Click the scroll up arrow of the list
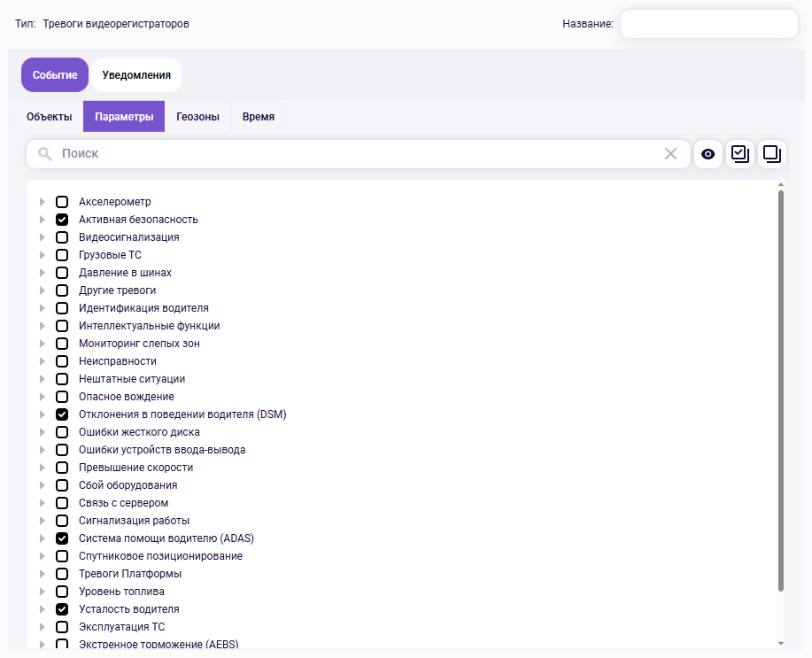The image size is (812, 658). [780, 186]
